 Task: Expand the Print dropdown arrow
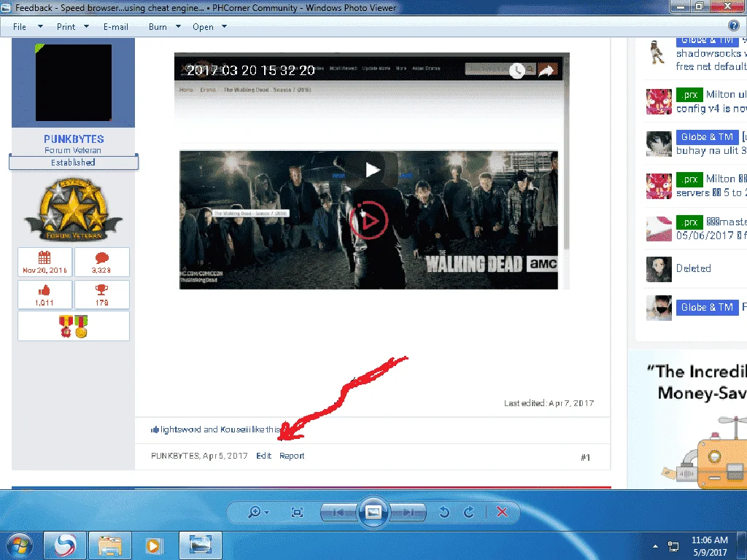pos(86,27)
